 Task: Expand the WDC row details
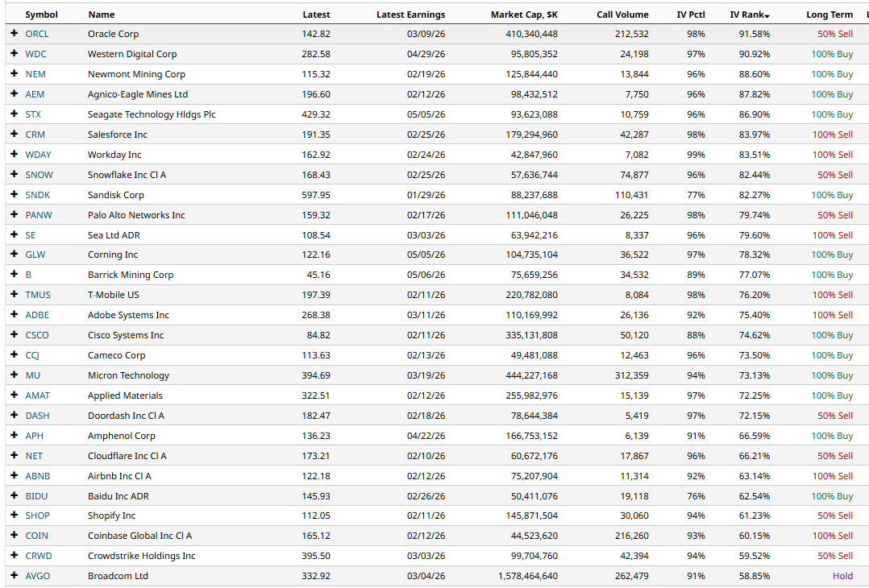point(14,54)
